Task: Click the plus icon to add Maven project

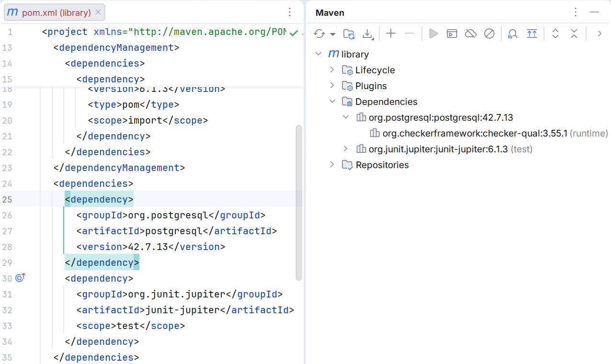Action: 391,34
